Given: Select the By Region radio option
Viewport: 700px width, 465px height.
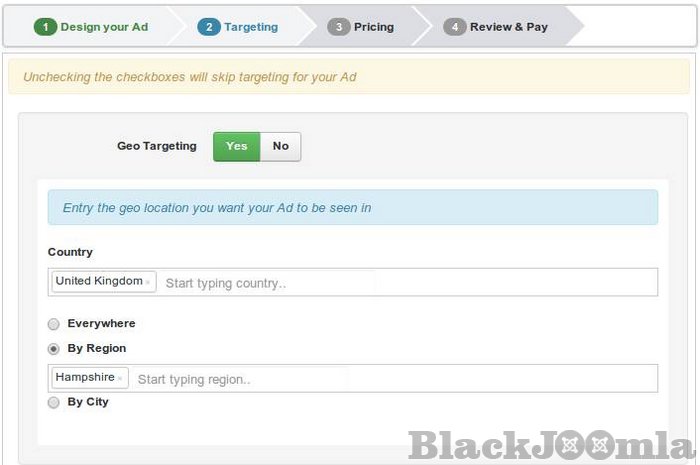Looking at the screenshot, I should tap(54, 349).
